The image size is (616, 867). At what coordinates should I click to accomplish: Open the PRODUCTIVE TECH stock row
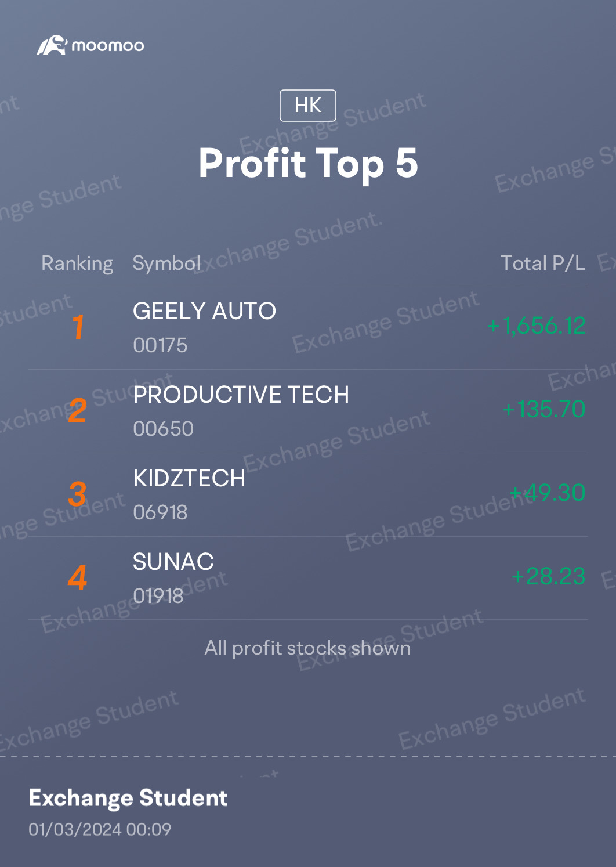(308, 411)
